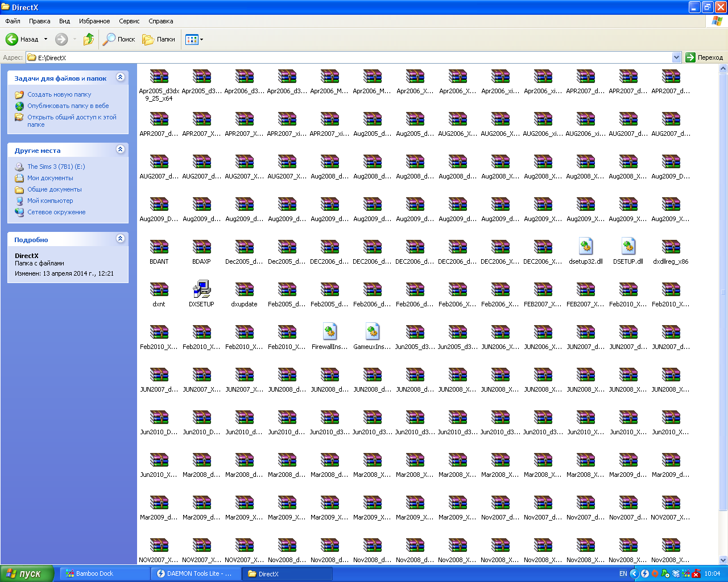Open the Справка menu

point(161,21)
